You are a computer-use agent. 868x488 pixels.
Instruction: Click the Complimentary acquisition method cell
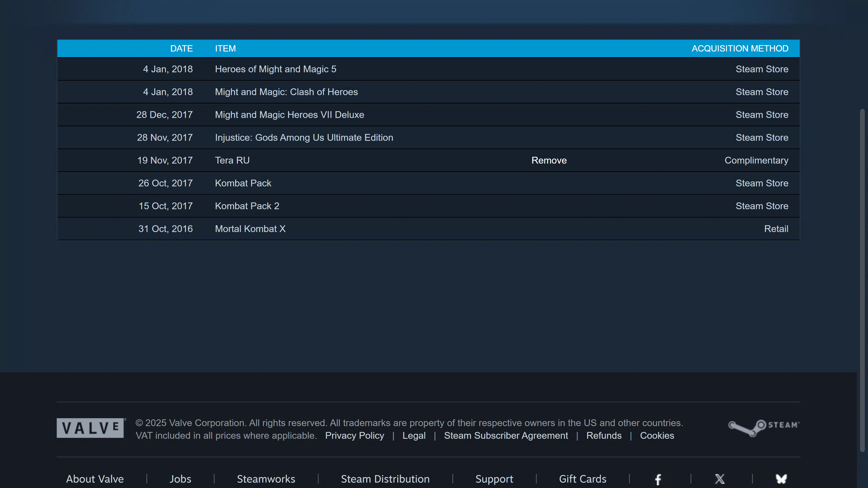(x=757, y=160)
